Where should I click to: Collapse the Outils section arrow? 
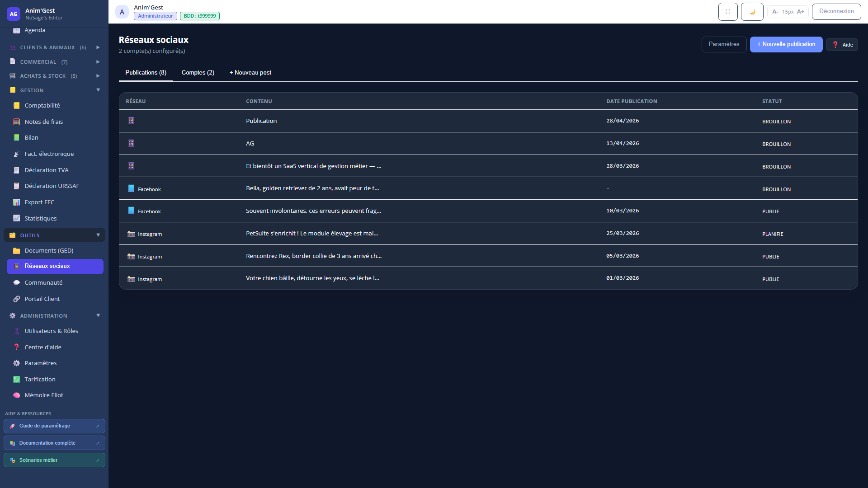(x=98, y=235)
